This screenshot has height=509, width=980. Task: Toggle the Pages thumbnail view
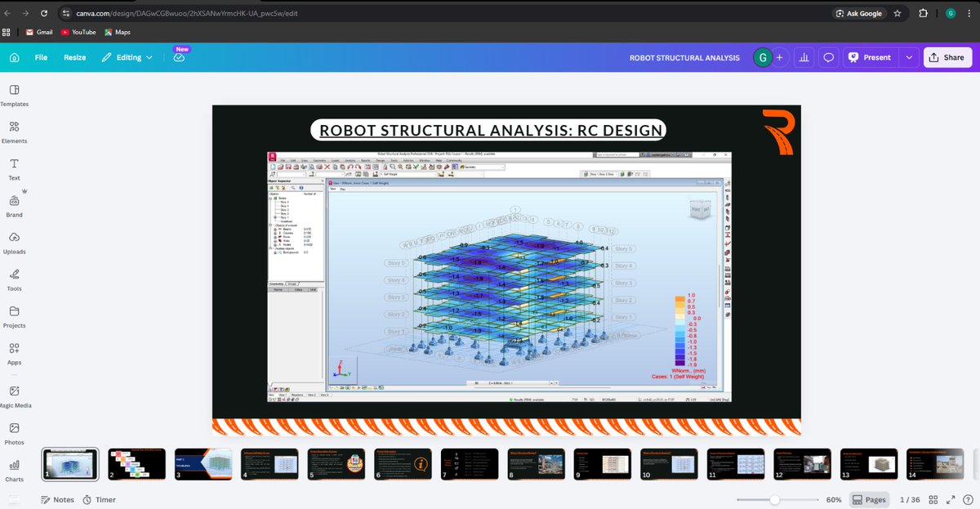click(x=870, y=499)
